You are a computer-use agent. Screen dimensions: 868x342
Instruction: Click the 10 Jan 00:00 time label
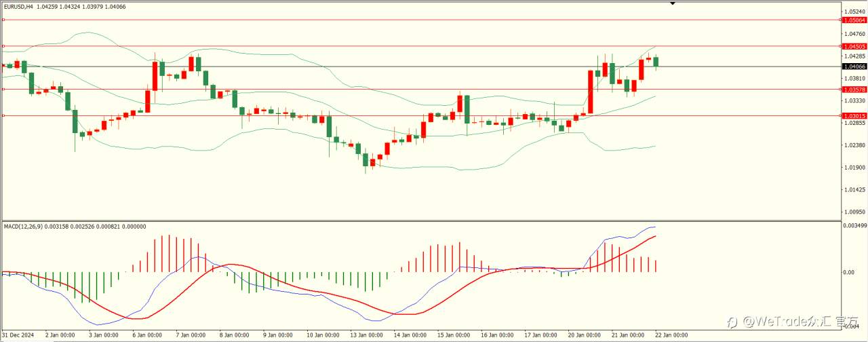coord(321,335)
